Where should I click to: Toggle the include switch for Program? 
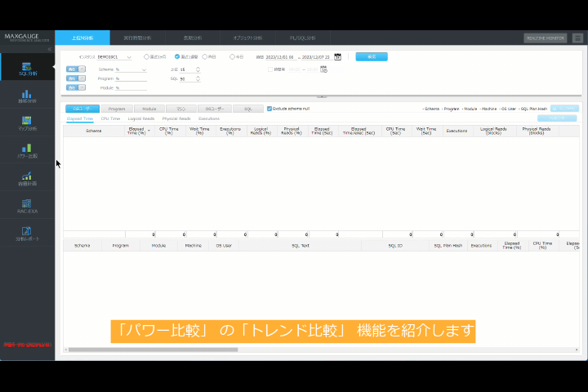(x=76, y=78)
